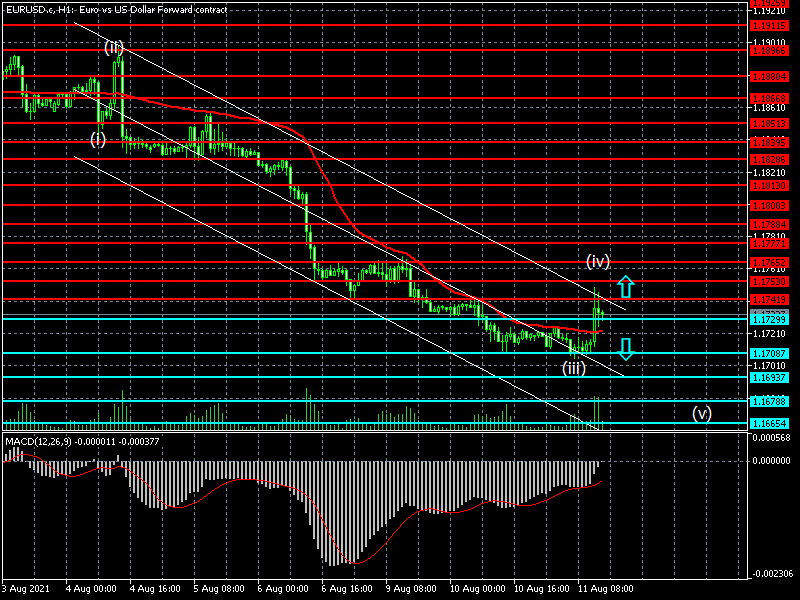Select the (ii) wave label at top
800x600 pixels.
point(114,47)
